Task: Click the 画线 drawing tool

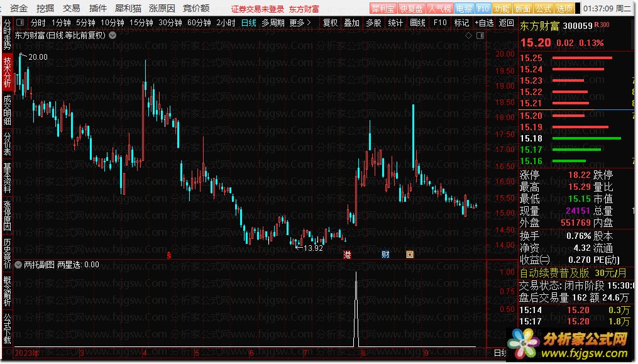Action: pyautogui.click(x=417, y=23)
